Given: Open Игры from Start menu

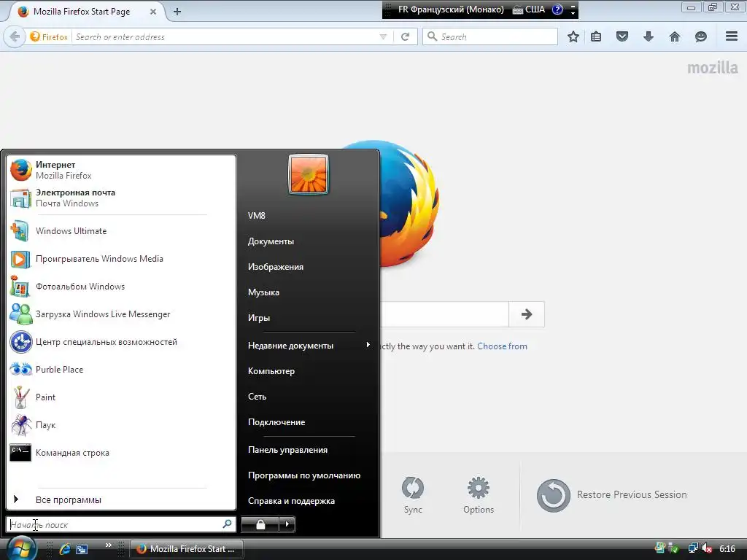Looking at the screenshot, I should coord(259,318).
